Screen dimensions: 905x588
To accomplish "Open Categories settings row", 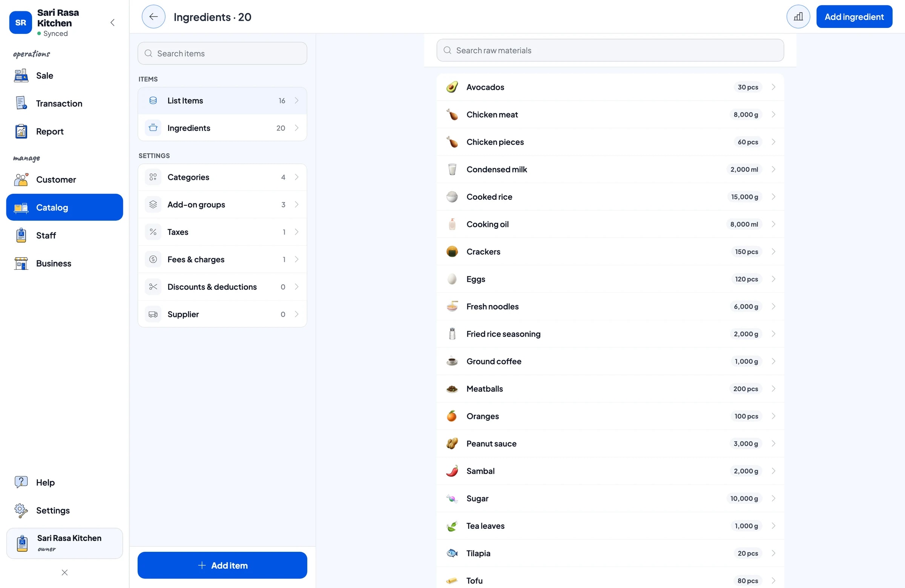I will pyautogui.click(x=222, y=177).
